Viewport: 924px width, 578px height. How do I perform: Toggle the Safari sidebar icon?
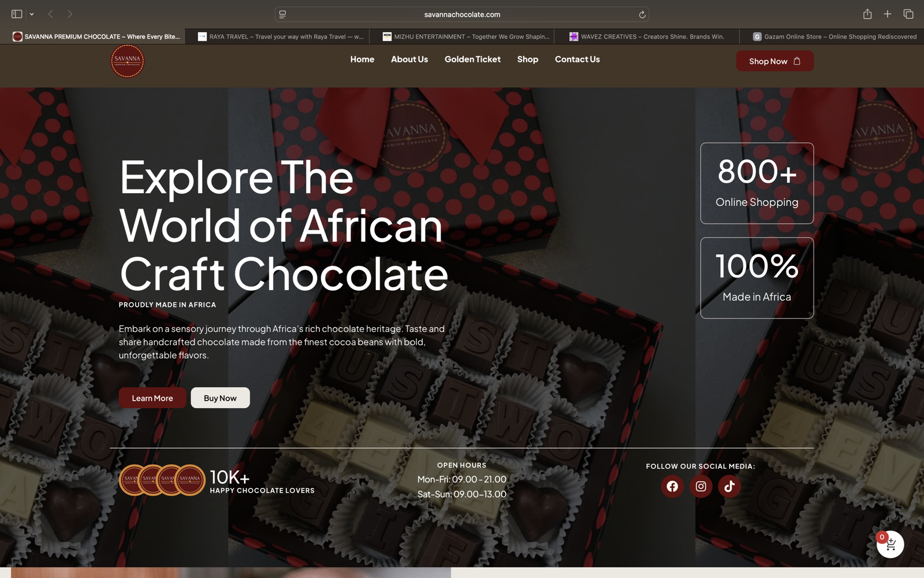point(17,14)
